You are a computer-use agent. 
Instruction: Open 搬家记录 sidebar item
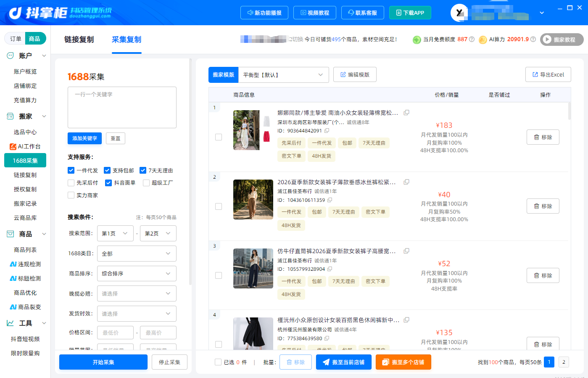click(x=25, y=204)
